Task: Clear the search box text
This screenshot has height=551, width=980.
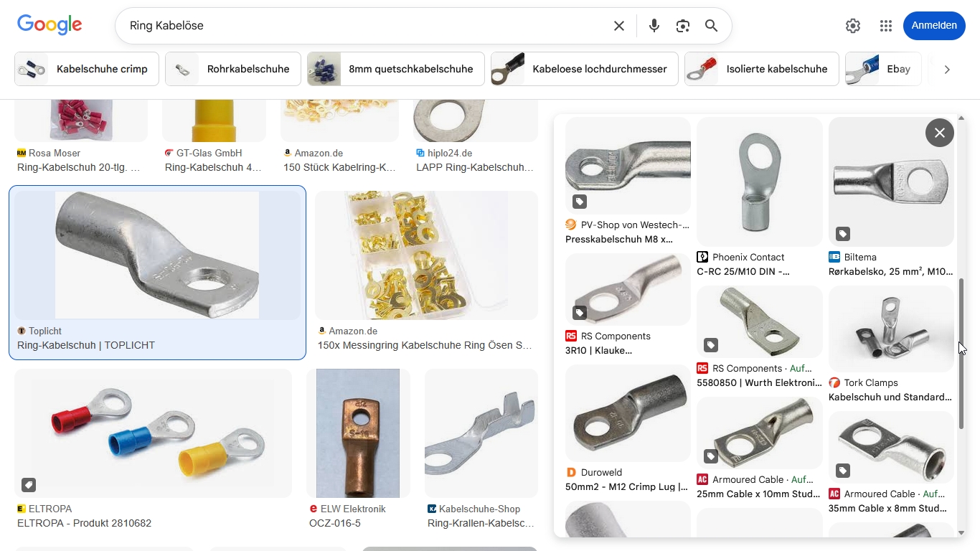Action: (x=619, y=26)
